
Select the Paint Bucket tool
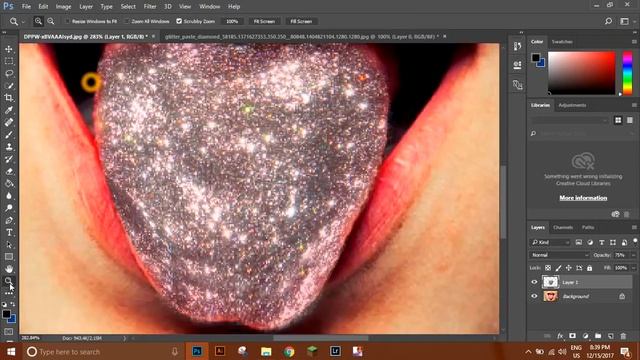pos(9,184)
